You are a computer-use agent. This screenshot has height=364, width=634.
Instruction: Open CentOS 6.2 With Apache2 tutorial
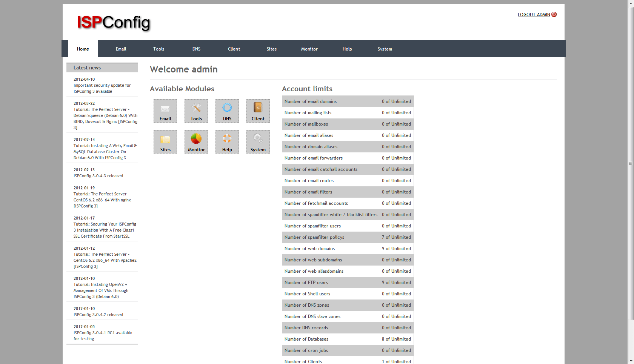[x=105, y=260]
